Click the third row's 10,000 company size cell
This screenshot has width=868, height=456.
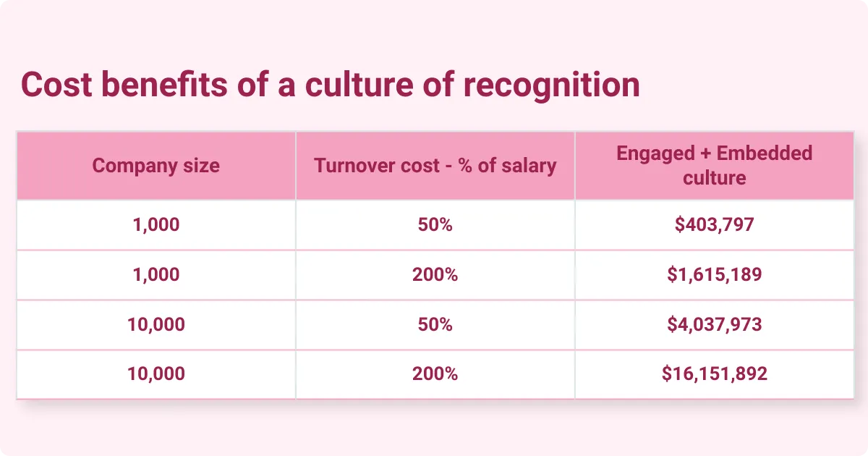(x=156, y=324)
